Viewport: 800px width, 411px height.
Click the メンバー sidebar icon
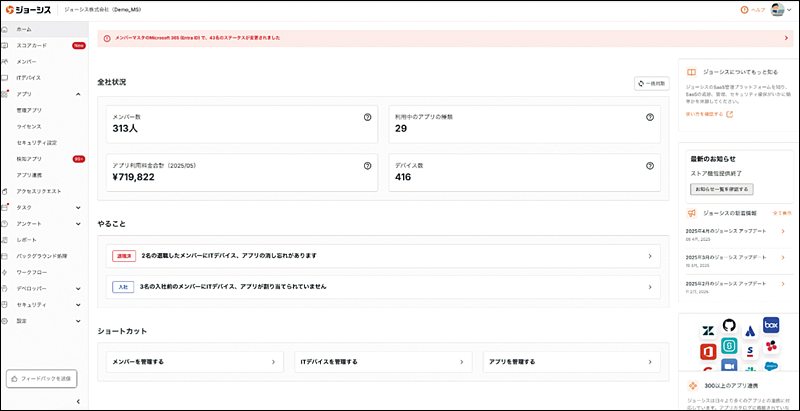(x=7, y=62)
